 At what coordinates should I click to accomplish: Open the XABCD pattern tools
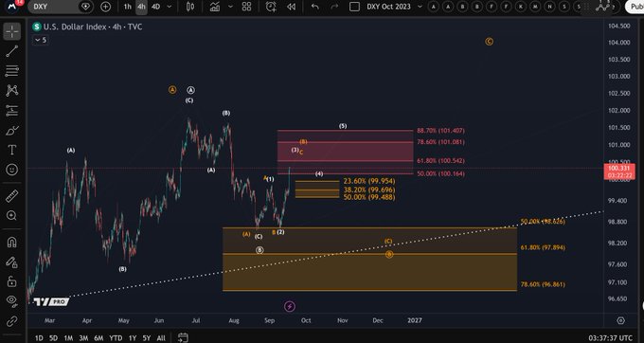pos(12,90)
